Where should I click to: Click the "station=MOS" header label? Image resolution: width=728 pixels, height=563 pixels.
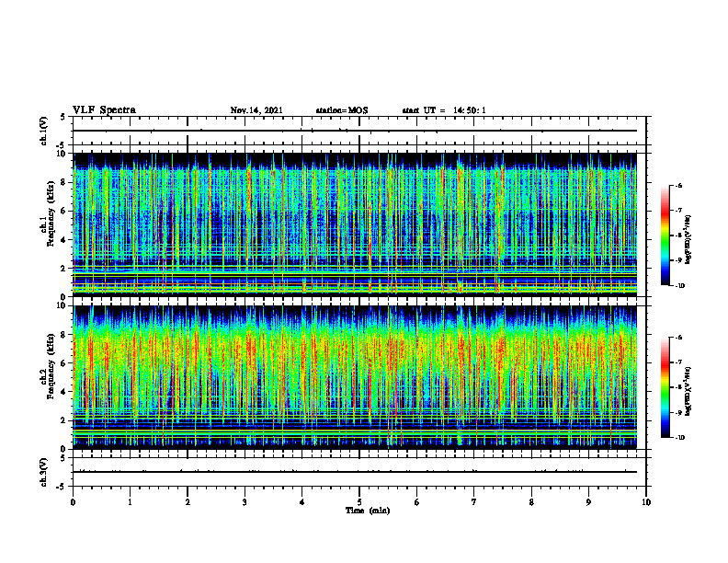(x=342, y=110)
